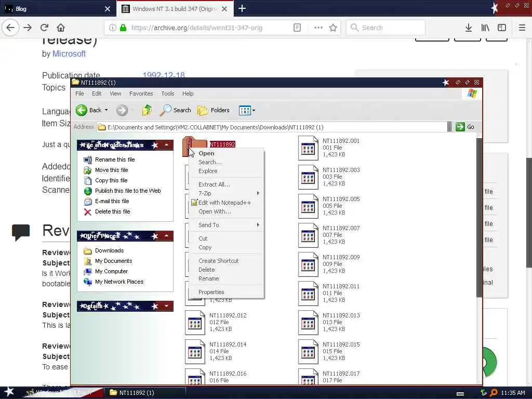Viewport: 532px width, 399px height.
Task: Open Microsoft author link
Action: point(69,54)
